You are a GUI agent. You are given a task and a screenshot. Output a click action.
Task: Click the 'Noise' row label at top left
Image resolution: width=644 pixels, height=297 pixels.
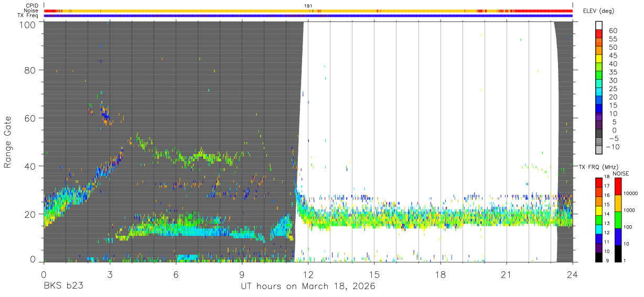point(31,10)
